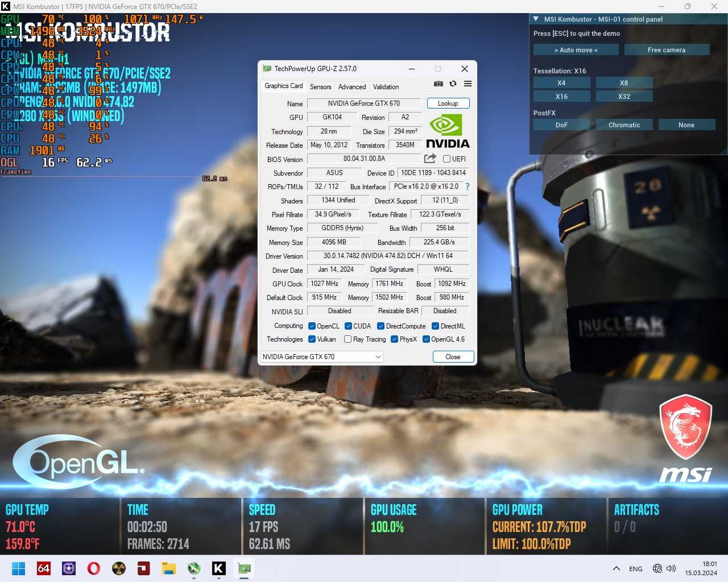Show hidden system tray icons
This screenshot has height=582, width=728.
[616, 568]
